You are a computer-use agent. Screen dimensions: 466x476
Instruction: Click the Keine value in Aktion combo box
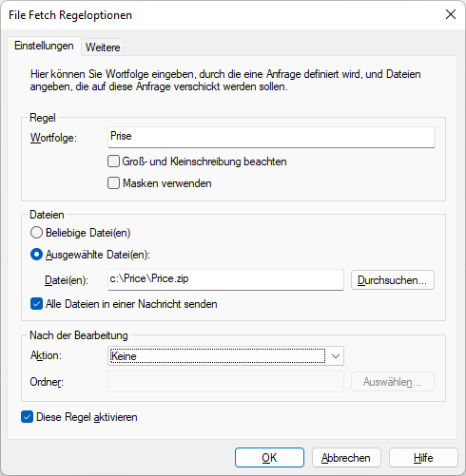124,356
